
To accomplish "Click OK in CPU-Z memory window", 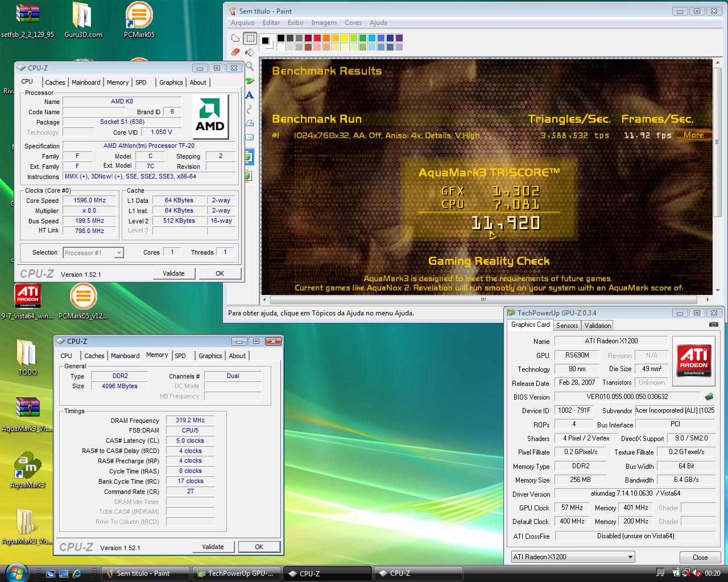I will pos(259,547).
